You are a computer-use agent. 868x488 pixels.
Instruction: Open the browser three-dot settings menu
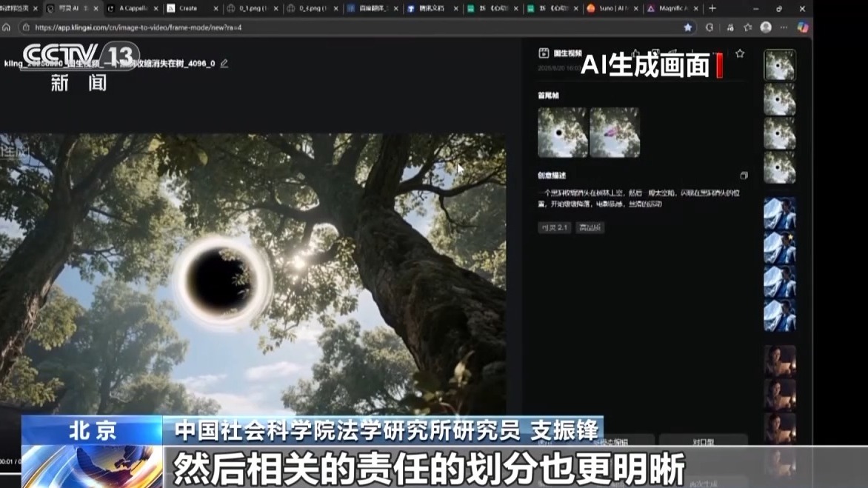(784, 27)
